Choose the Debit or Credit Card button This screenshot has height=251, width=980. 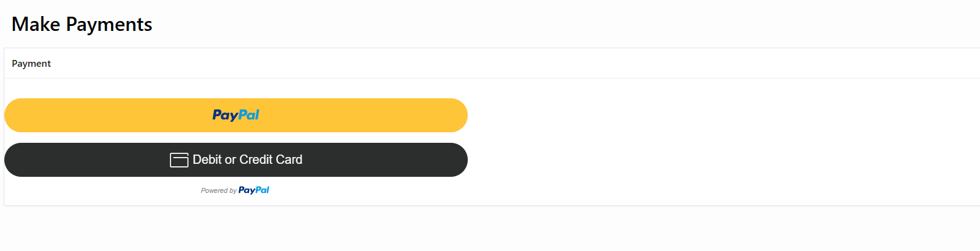point(236,160)
